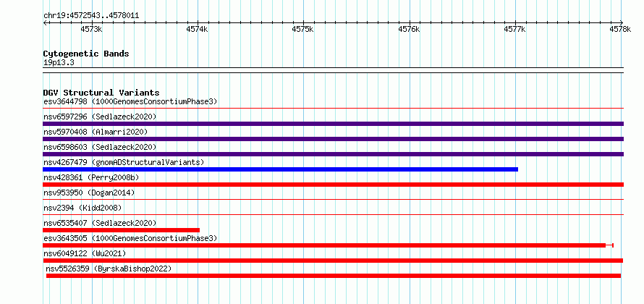Click the blue gnomAD nsv4267479 bar

(x=280, y=169)
